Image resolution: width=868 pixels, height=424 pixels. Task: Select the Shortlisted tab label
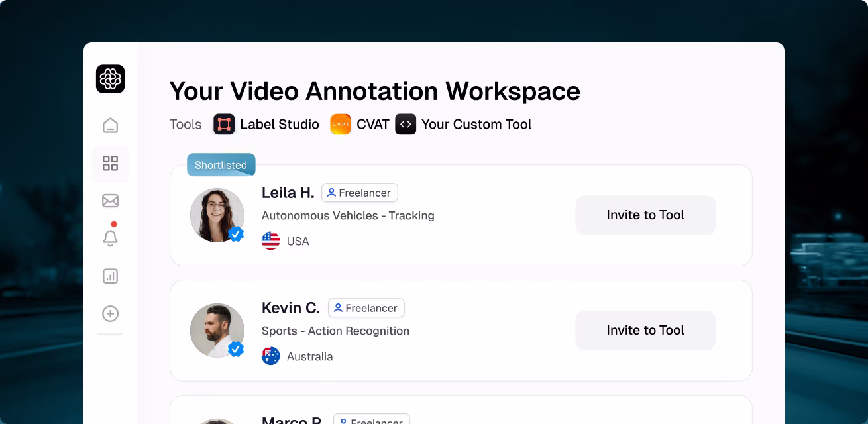(221, 165)
